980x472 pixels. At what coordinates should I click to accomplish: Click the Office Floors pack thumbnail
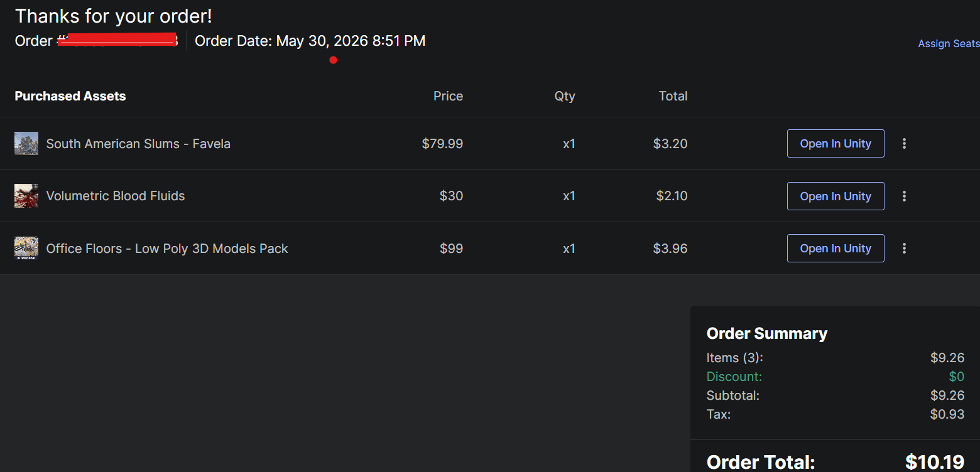click(x=26, y=249)
